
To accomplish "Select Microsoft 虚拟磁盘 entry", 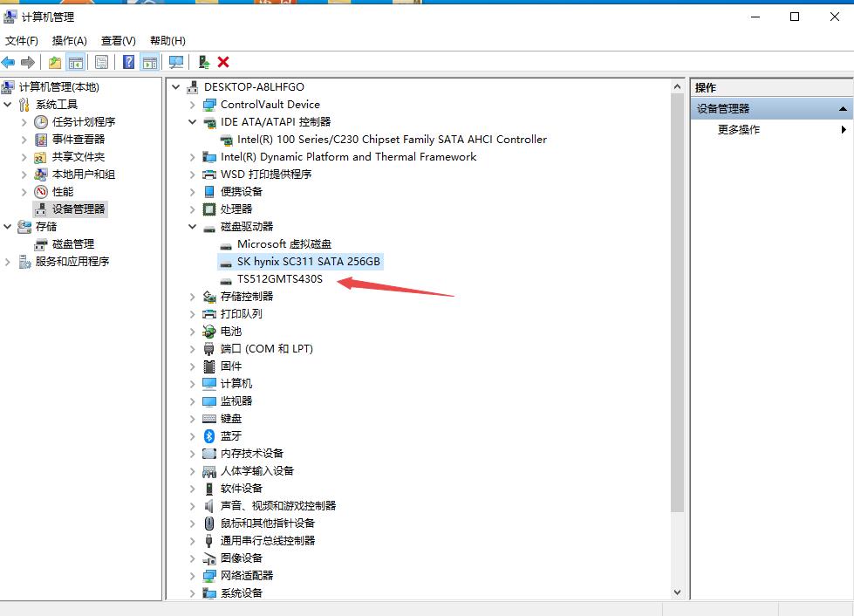I will point(284,244).
